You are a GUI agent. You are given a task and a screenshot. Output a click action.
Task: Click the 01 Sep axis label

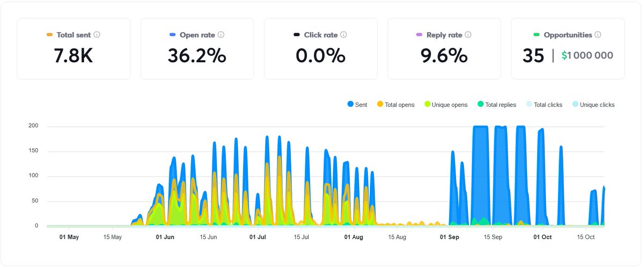click(x=449, y=237)
